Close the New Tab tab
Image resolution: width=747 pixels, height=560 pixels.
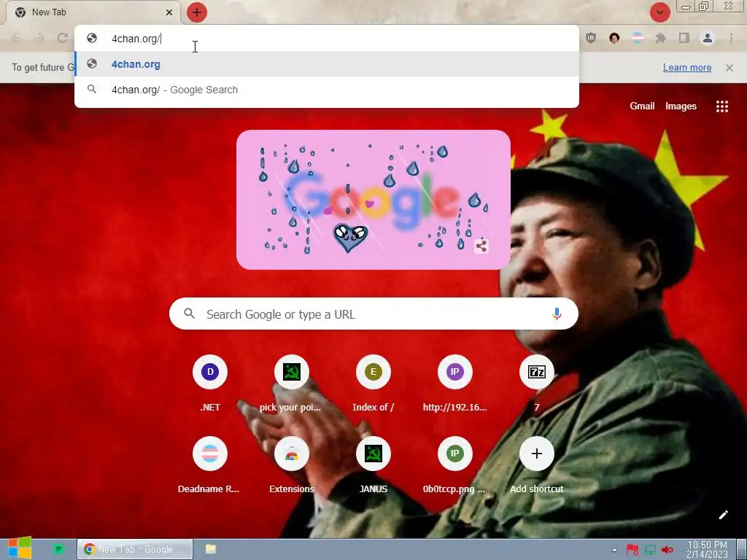pyautogui.click(x=169, y=12)
